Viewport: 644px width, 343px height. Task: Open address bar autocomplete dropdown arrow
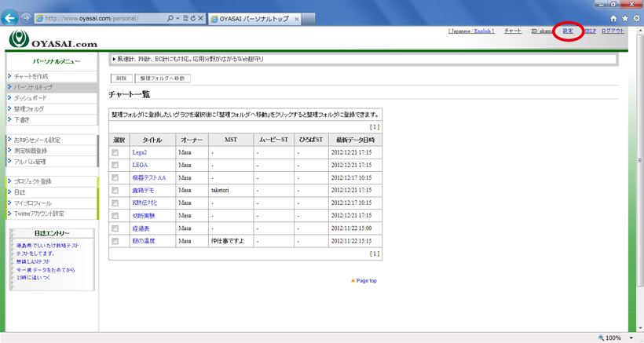pos(177,19)
